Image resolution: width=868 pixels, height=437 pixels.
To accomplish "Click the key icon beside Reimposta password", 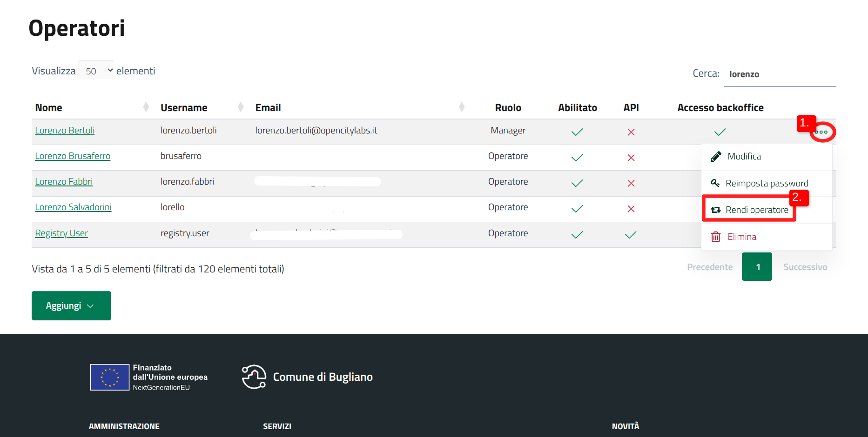I will tap(715, 183).
